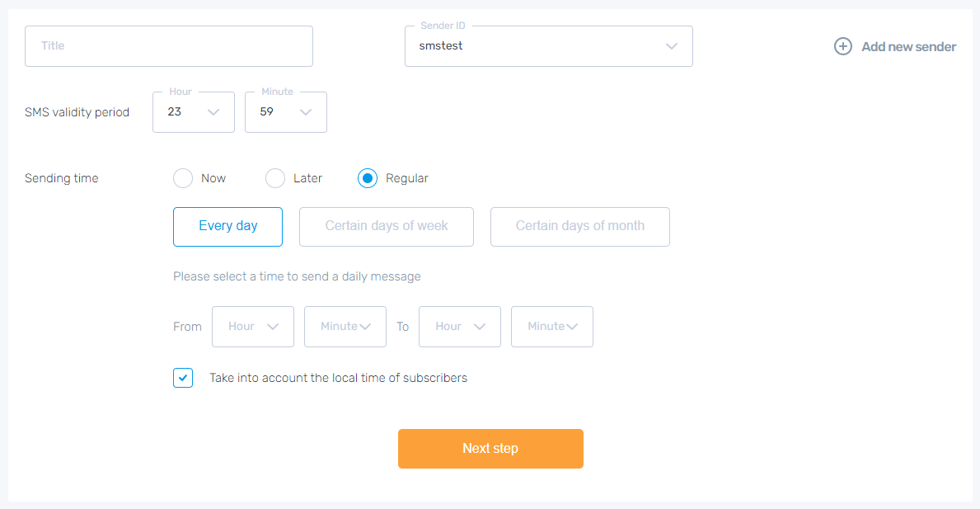Select the Later sending time option
Viewport: 980px width, 509px height.
(275, 178)
